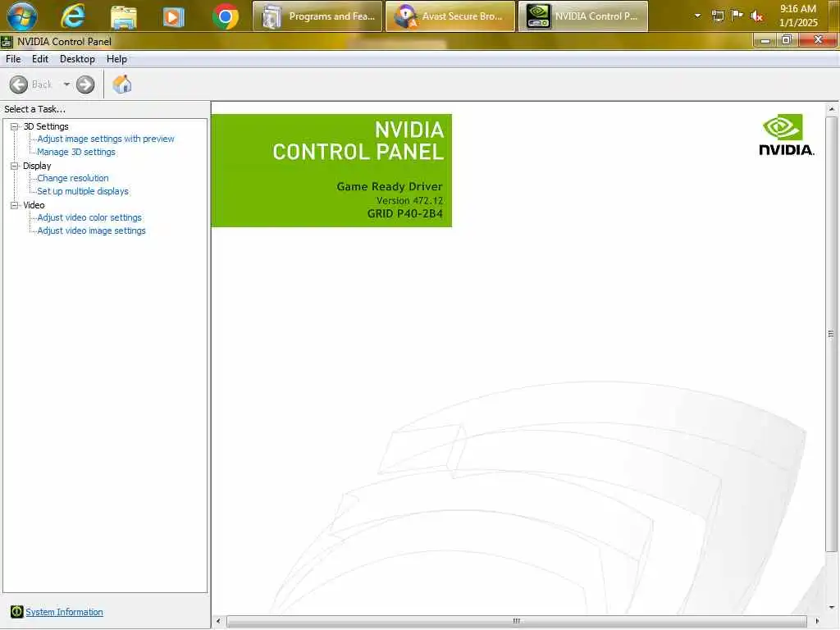The image size is (840, 630).
Task: Click the horizontal scrollbar thumb
Action: [x=517, y=621]
